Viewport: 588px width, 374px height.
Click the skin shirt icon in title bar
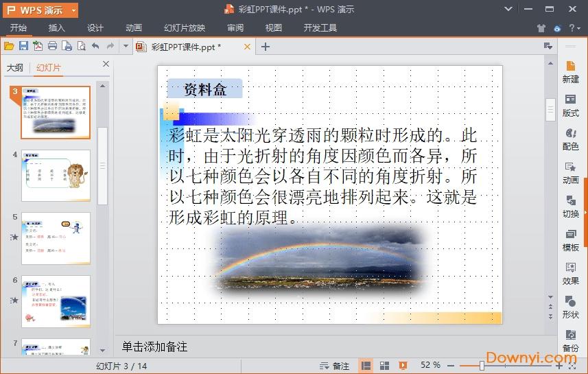[541, 28]
